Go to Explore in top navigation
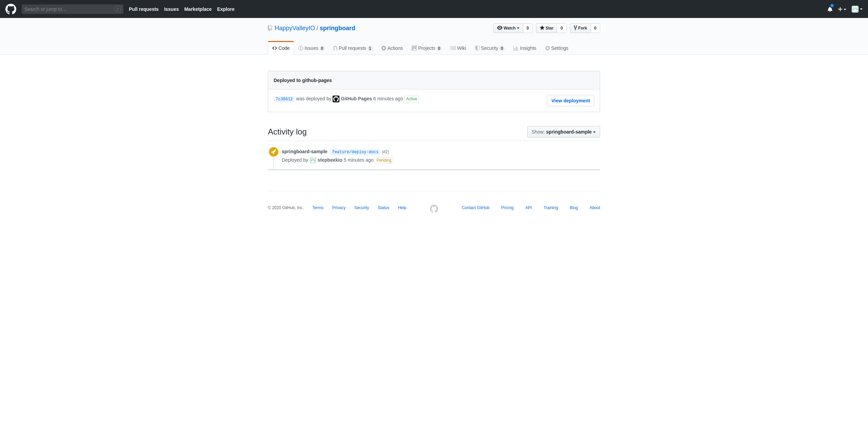 coord(226,9)
